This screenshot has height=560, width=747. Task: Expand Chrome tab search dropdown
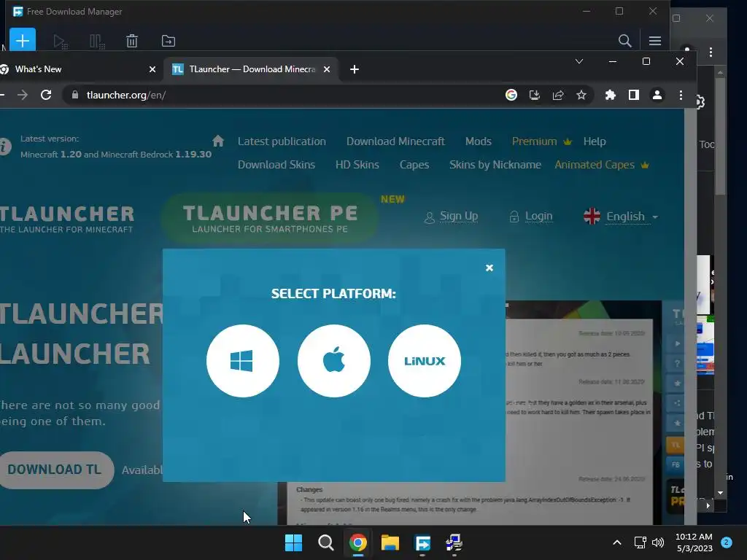pyautogui.click(x=579, y=61)
